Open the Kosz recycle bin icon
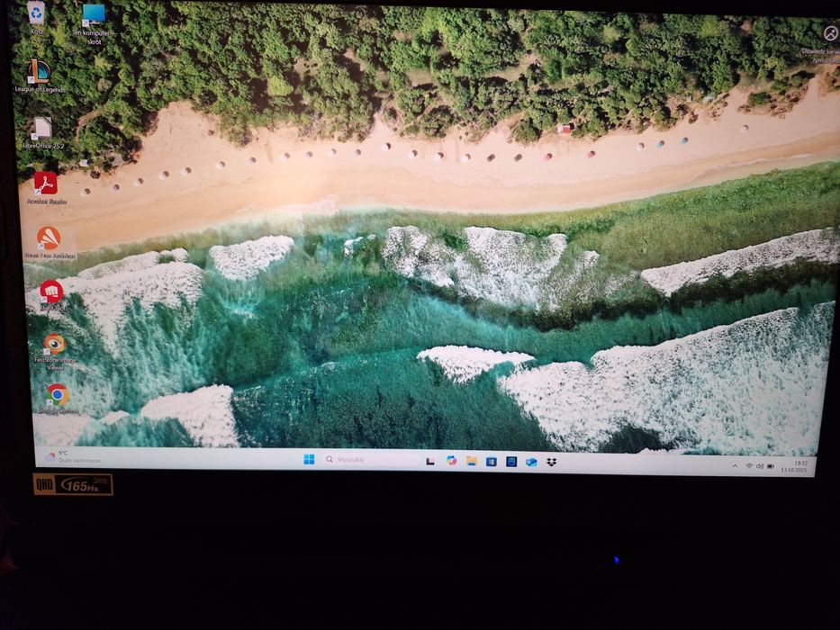Screen dimensions: 840x630 [36, 17]
